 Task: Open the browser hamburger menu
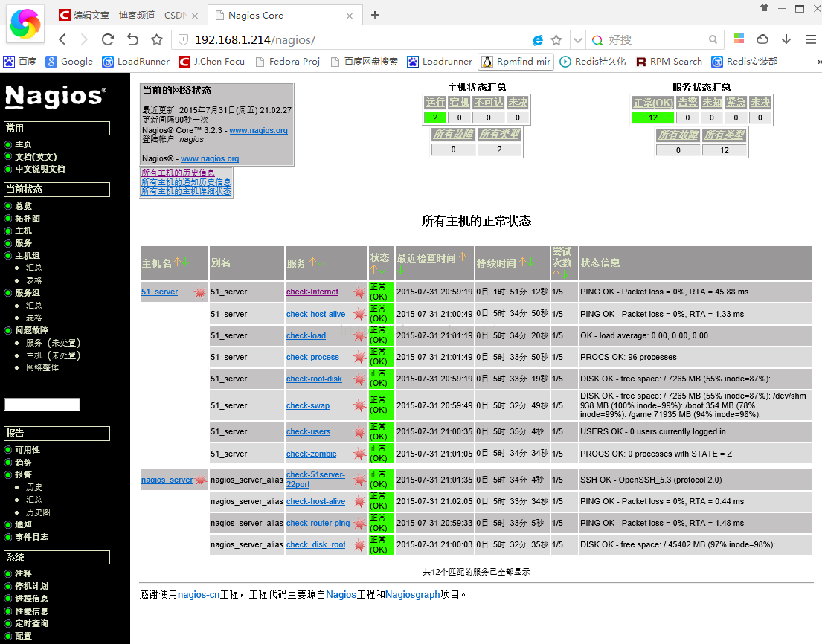(810, 39)
